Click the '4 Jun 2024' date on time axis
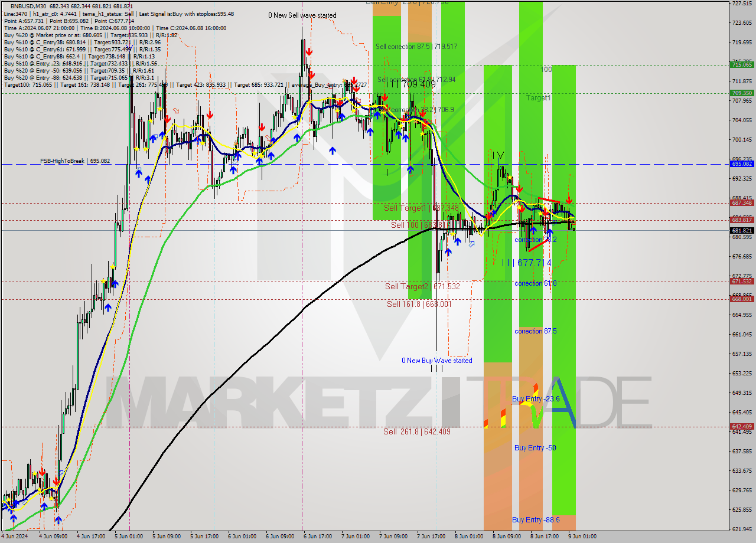Viewport: 756px width, 543px height. pos(14,537)
